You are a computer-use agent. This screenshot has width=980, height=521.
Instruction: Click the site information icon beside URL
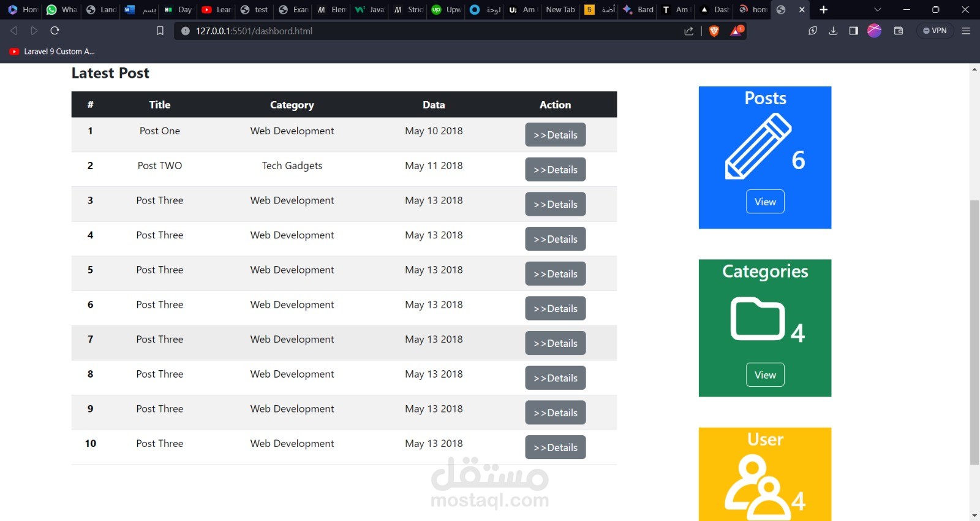[x=186, y=31]
